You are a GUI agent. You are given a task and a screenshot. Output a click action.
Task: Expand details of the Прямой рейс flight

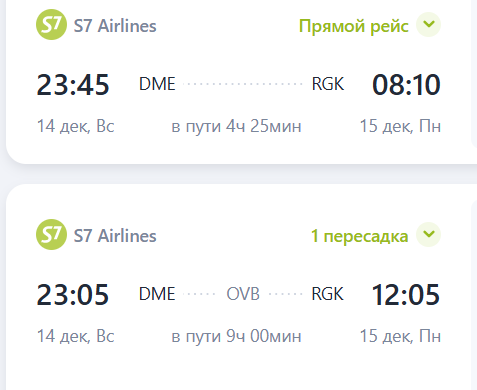click(x=429, y=24)
